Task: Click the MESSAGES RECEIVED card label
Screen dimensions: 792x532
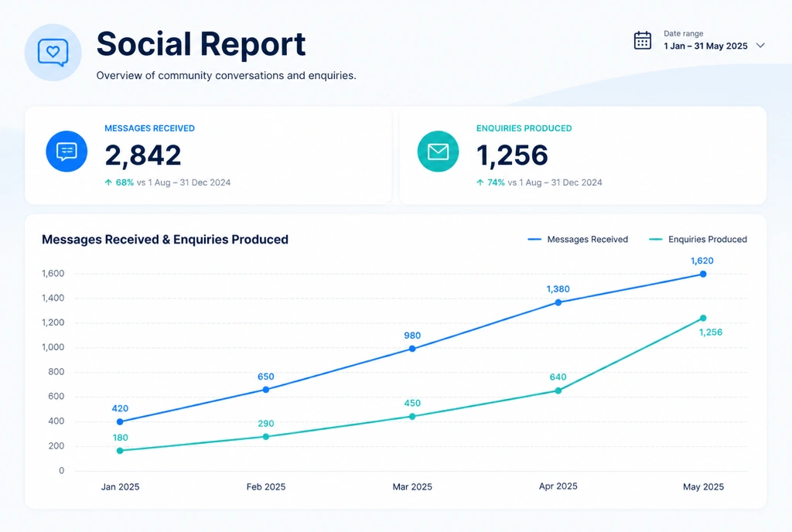Action: 149,128
